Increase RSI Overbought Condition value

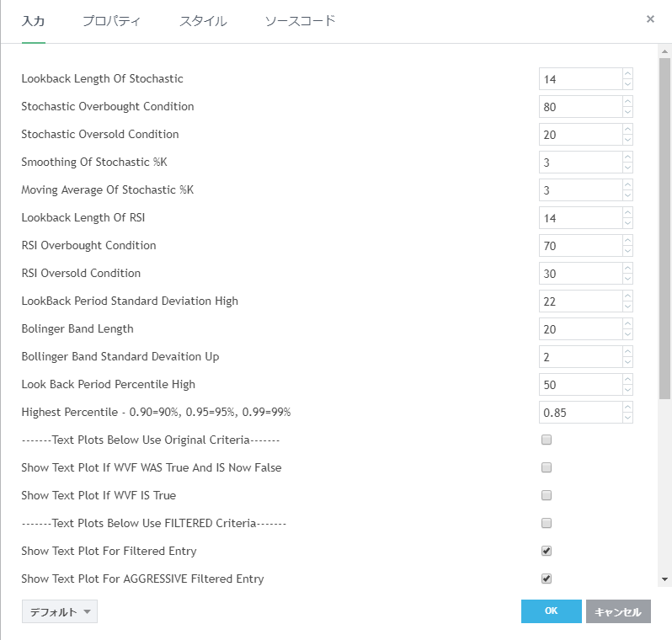click(627, 241)
